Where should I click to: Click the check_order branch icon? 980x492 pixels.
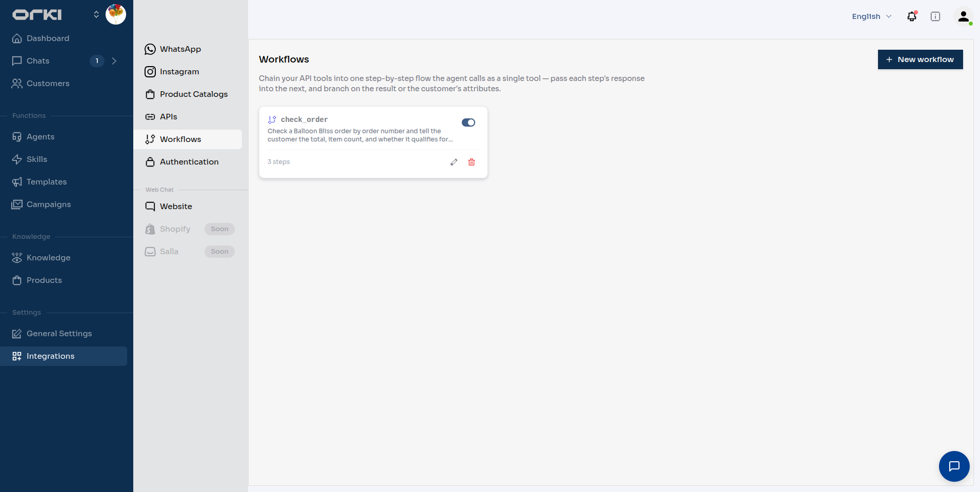coord(272,119)
